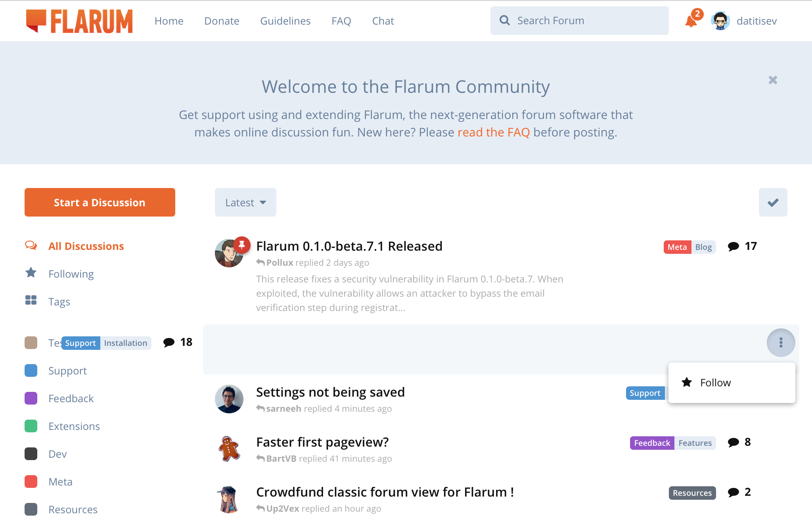Screen dimensions: 812x518
Task: Click the reply count icon showing 8
Action: point(733,442)
